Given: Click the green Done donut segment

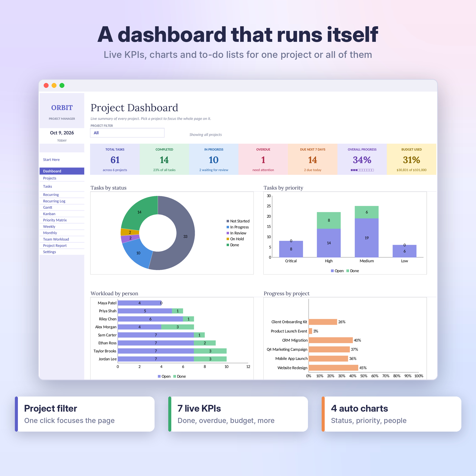Looking at the screenshot, I should [x=139, y=212].
